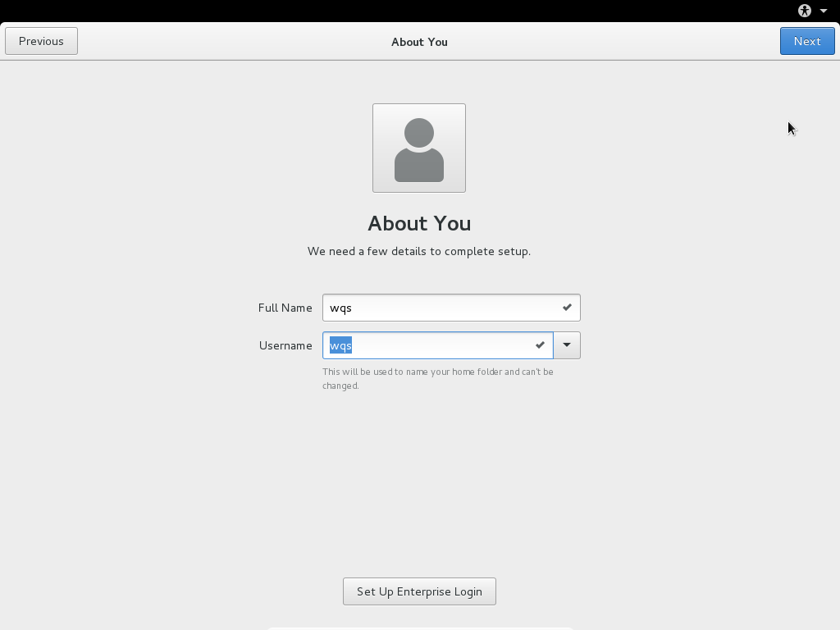The width and height of the screenshot is (840, 630).
Task: Click the large "About You" heading
Action: pyautogui.click(x=419, y=223)
